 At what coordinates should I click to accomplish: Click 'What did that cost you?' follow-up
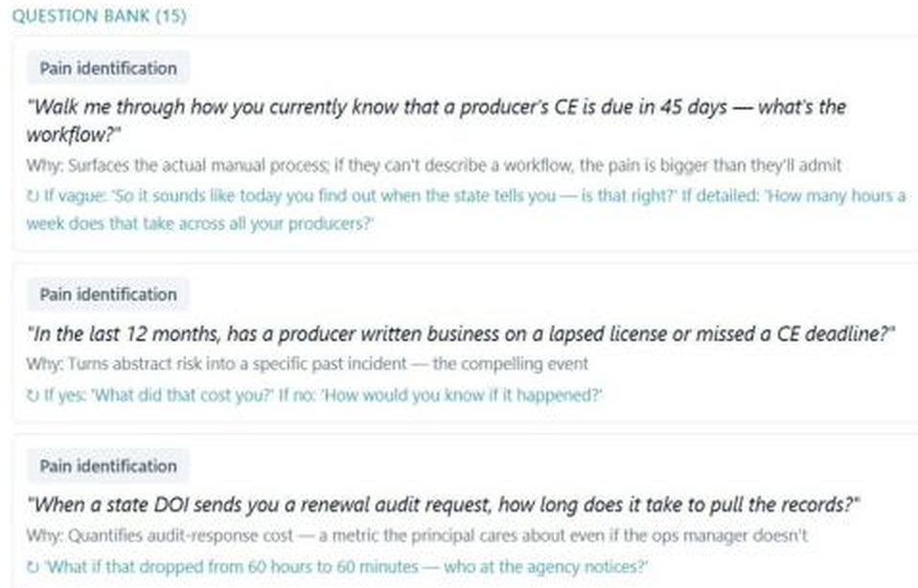point(183,396)
